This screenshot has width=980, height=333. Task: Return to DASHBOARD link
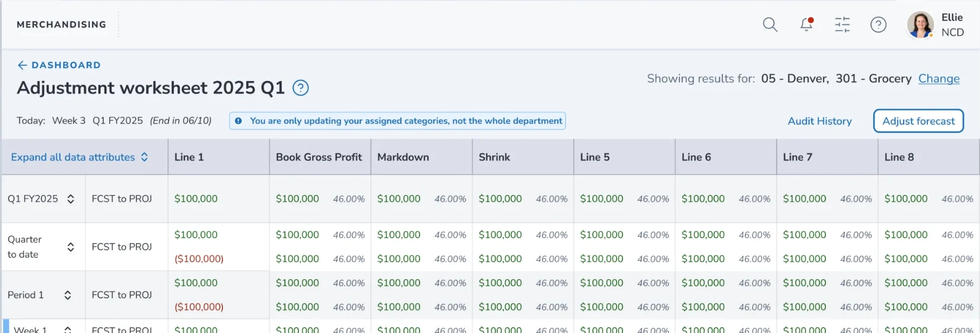coord(66,65)
